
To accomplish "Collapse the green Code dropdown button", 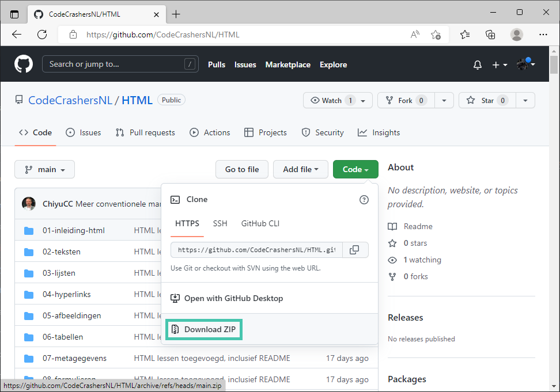I will [355, 169].
